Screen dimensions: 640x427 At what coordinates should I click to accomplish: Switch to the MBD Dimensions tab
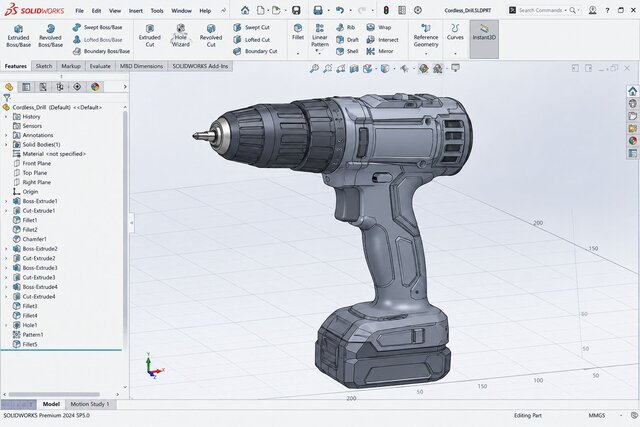pos(141,66)
